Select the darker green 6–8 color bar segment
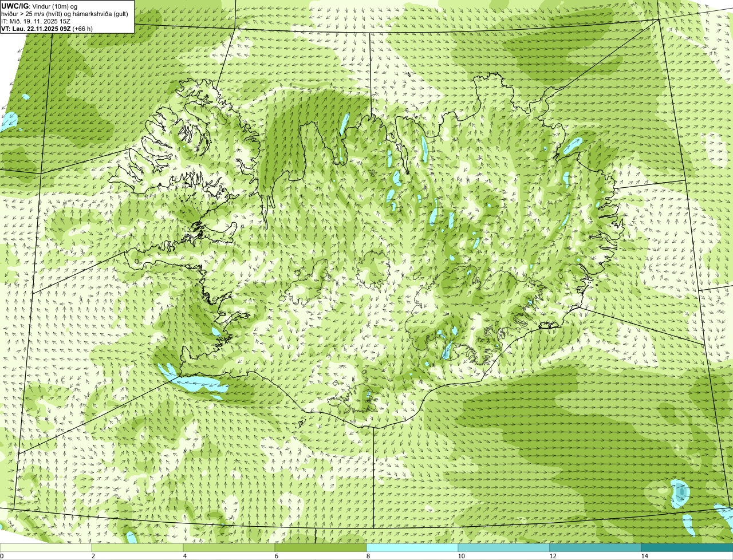Image resolution: width=733 pixels, height=560 pixels. [x=321, y=547]
